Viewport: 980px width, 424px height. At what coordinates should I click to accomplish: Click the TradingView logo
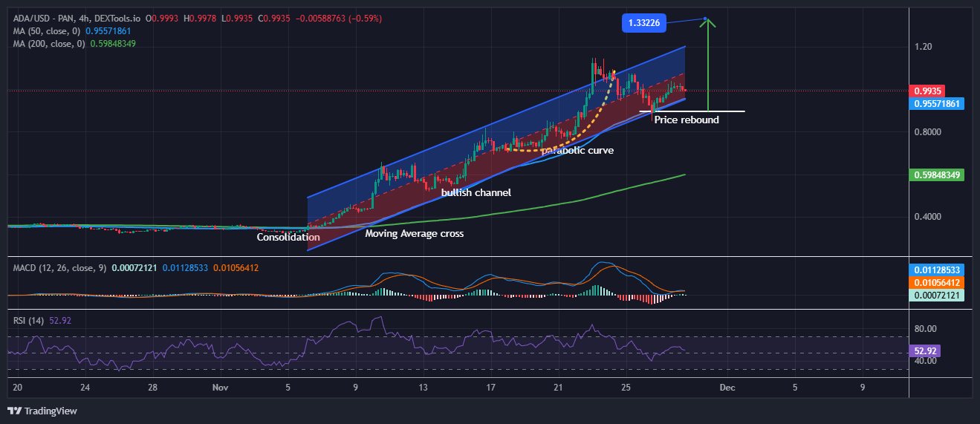pyautogui.click(x=42, y=411)
